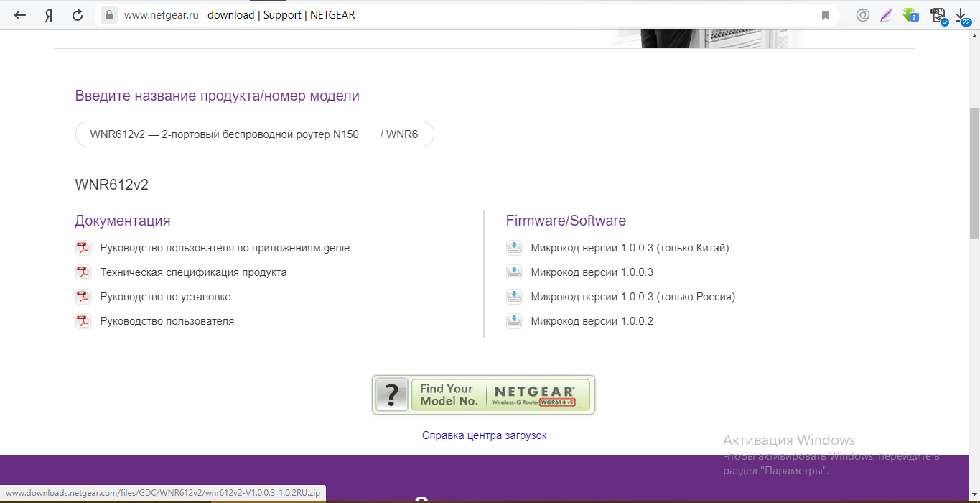
Task: Open the last Руководство пользователя link
Action: (x=167, y=321)
